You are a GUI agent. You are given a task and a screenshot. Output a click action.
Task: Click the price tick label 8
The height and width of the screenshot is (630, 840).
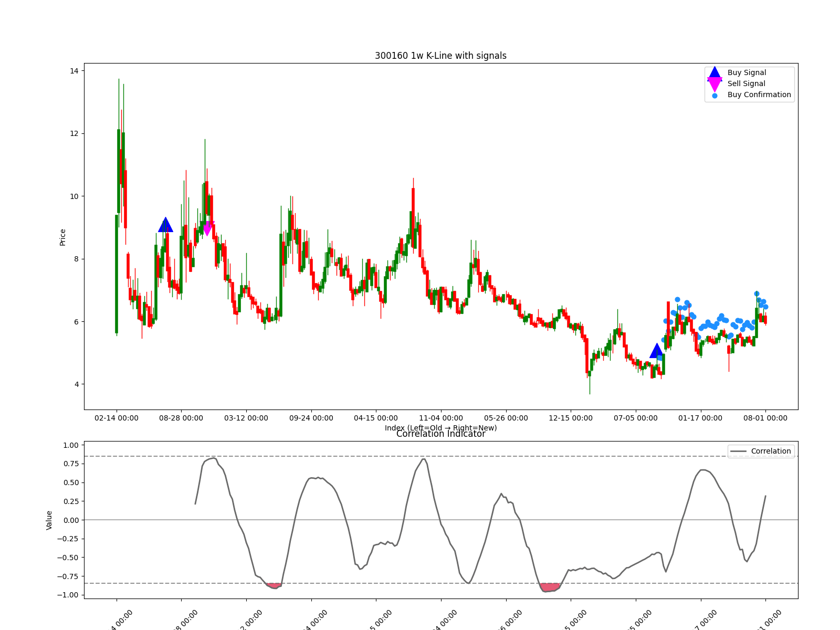click(x=76, y=259)
